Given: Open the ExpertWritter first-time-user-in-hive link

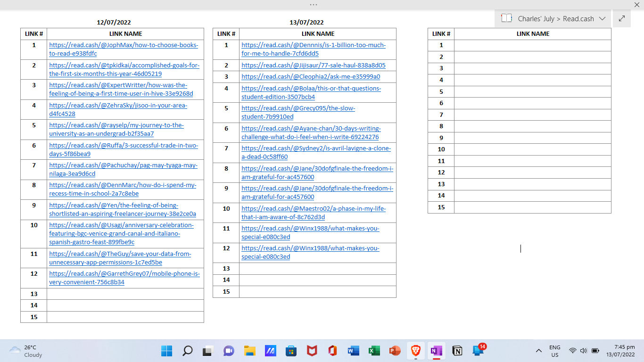Looking at the screenshot, I should [x=121, y=89].
